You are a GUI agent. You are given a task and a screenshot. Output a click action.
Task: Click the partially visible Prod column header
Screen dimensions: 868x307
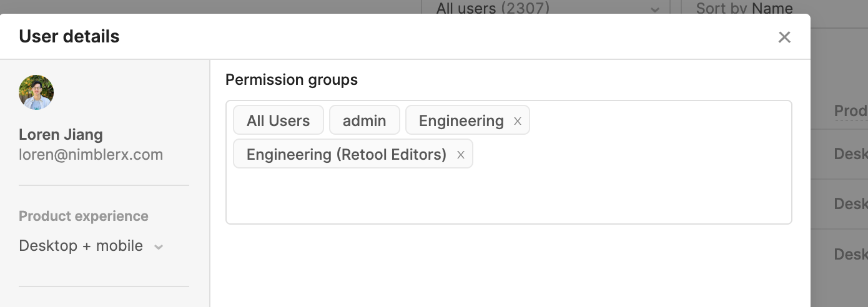coord(851,111)
